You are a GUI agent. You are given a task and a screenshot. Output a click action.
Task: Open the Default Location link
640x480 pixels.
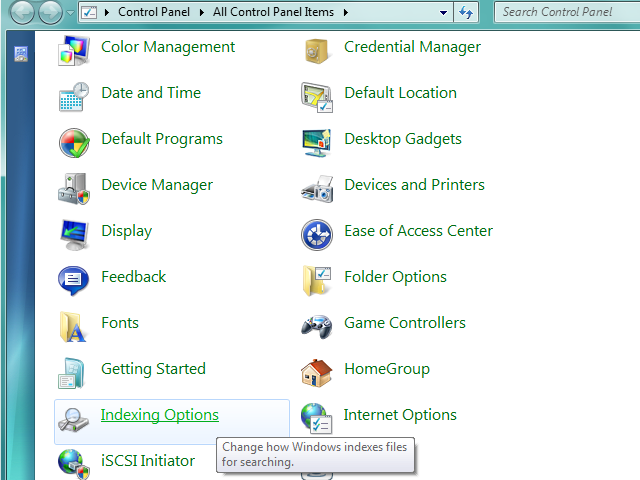tap(400, 93)
